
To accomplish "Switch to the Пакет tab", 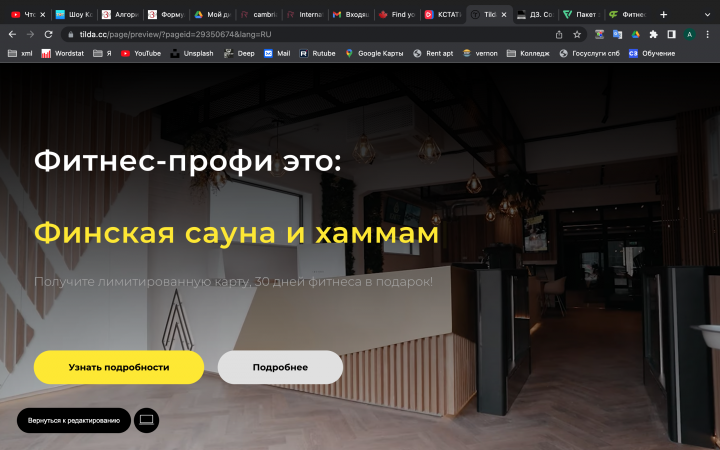I will [x=581, y=15].
